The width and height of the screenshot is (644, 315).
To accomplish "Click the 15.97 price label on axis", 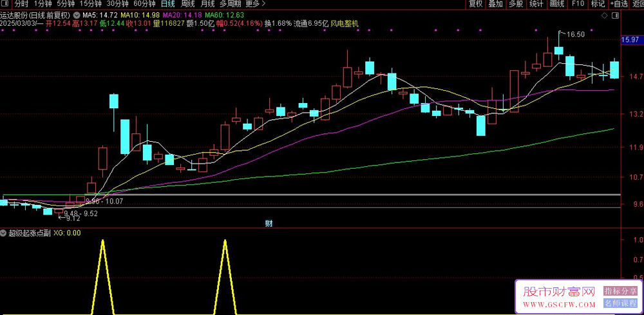I will (x=629, y=40).
